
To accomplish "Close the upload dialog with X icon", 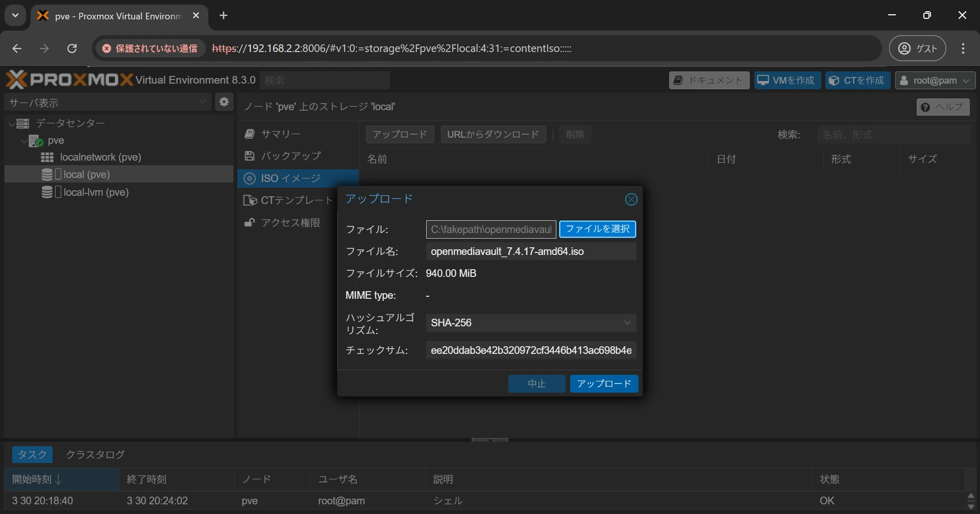I will [x=631, y=199].
